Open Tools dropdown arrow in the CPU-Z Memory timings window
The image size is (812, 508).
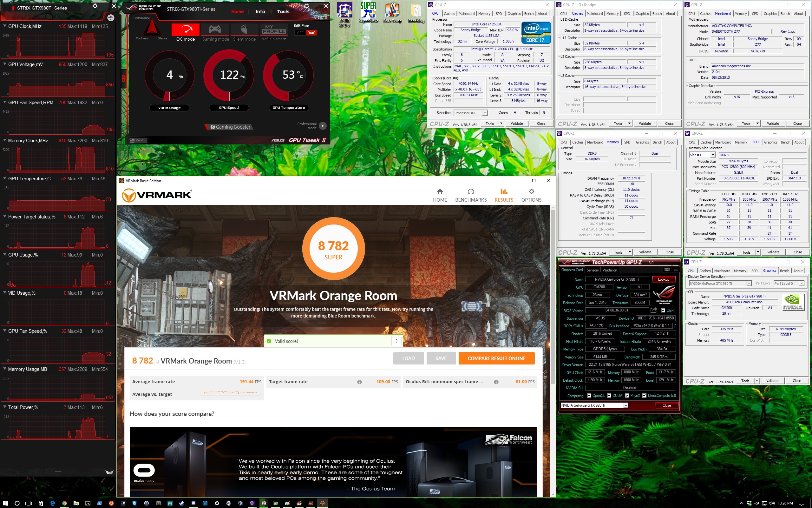(630, 252)
